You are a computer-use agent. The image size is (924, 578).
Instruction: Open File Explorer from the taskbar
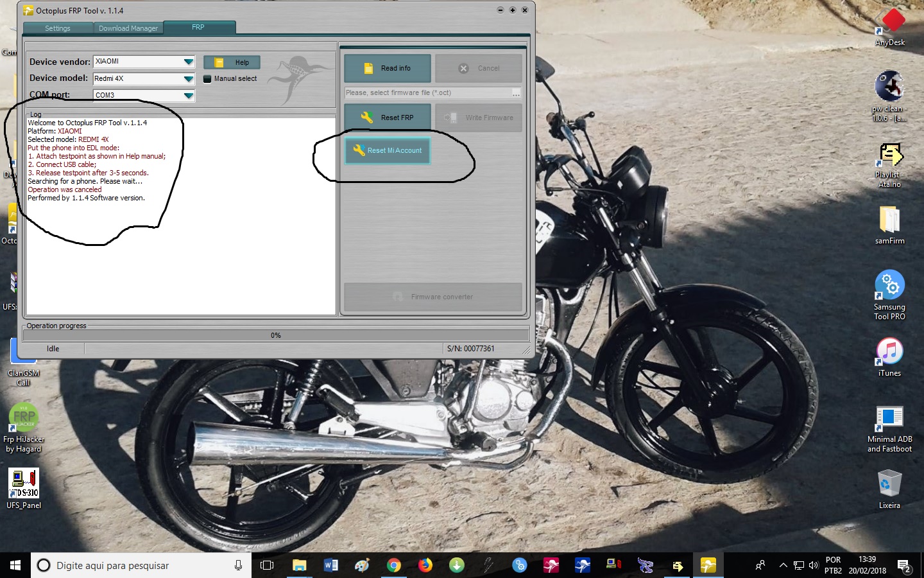pyautogui.click(x=300, y=565)
